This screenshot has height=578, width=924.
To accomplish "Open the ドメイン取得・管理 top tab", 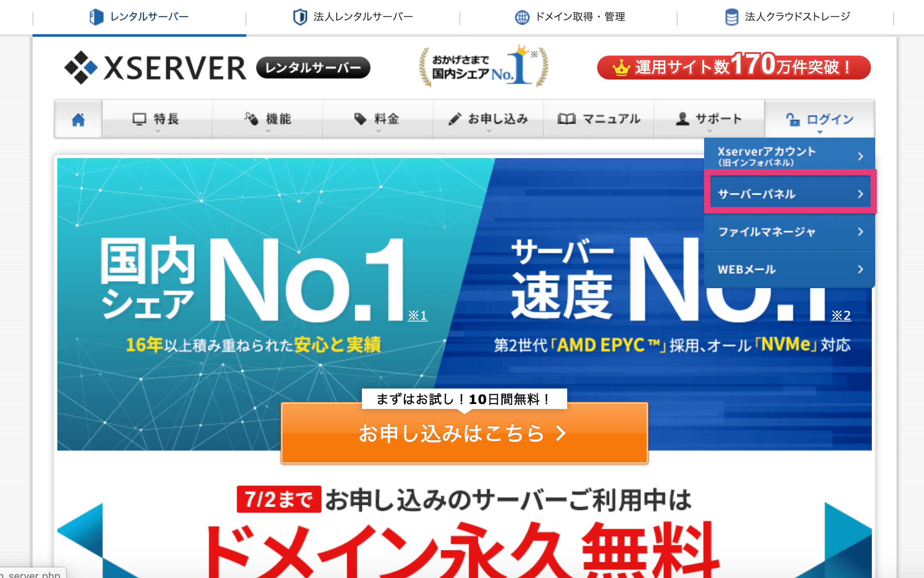I will [x=569, y=17].
